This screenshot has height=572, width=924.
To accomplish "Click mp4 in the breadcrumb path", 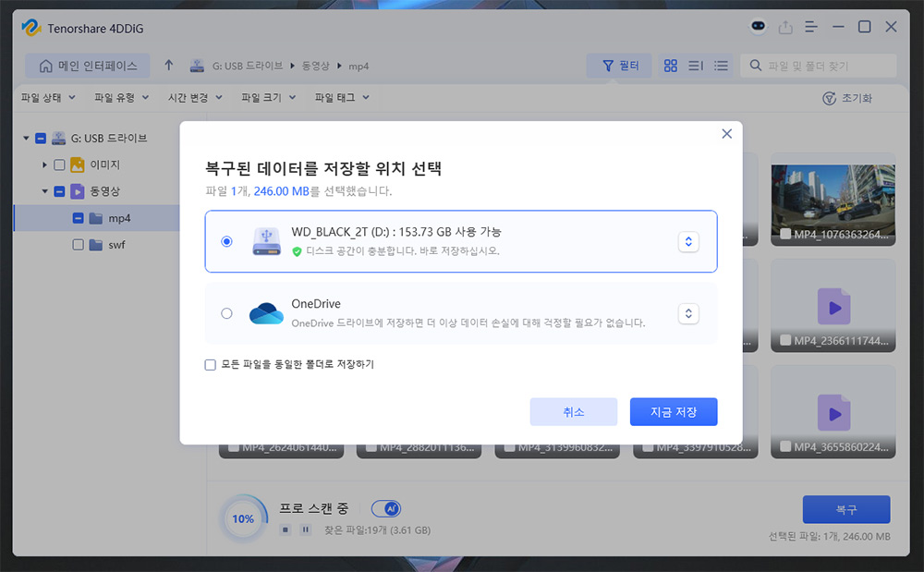I will tap(359, 66).
